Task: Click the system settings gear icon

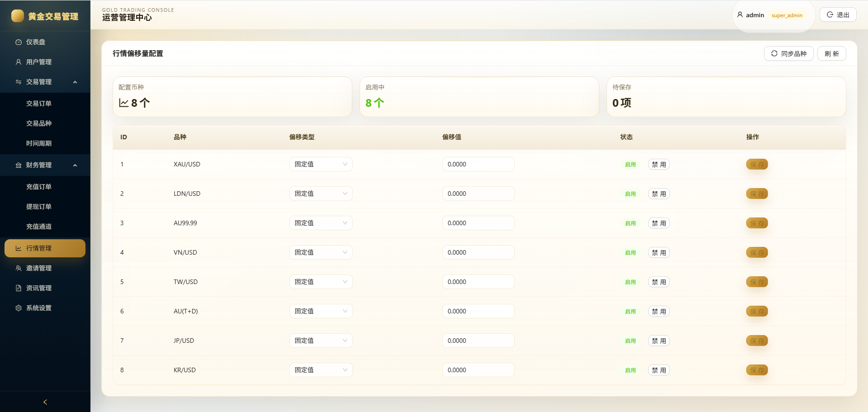Action: (19, 308)
